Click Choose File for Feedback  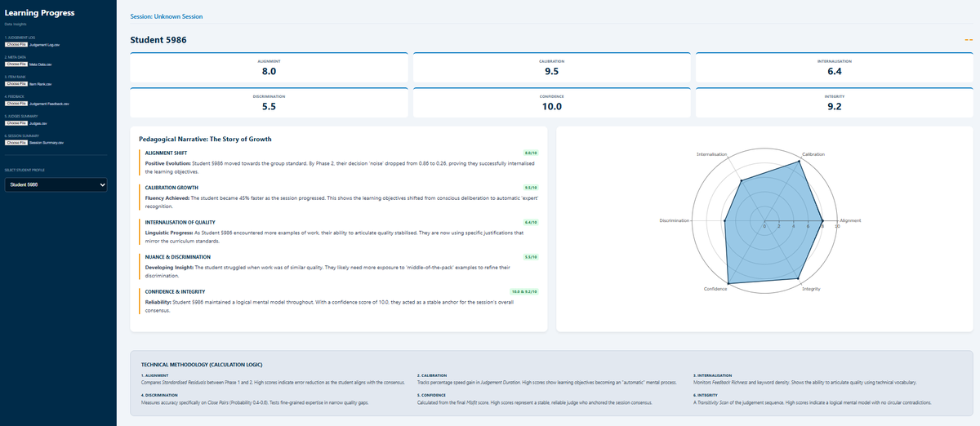(16, 104)
